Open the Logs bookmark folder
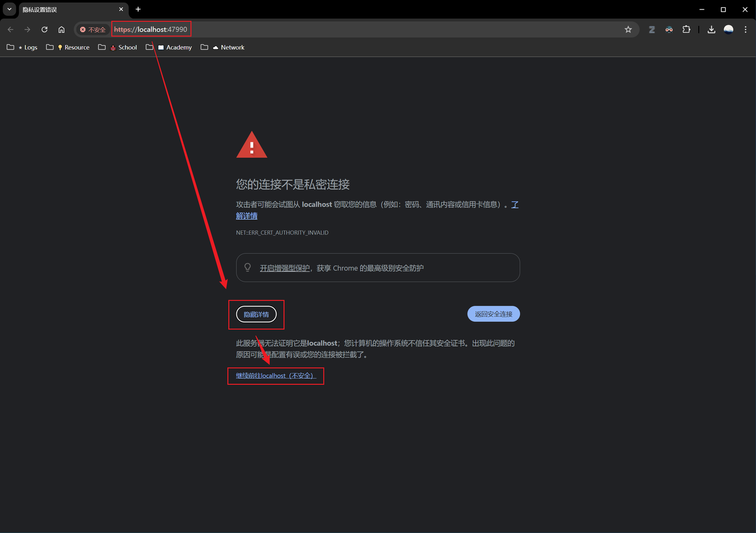Image resolution: width=756 pixels, height=533 pixels. tap(22, 47)
